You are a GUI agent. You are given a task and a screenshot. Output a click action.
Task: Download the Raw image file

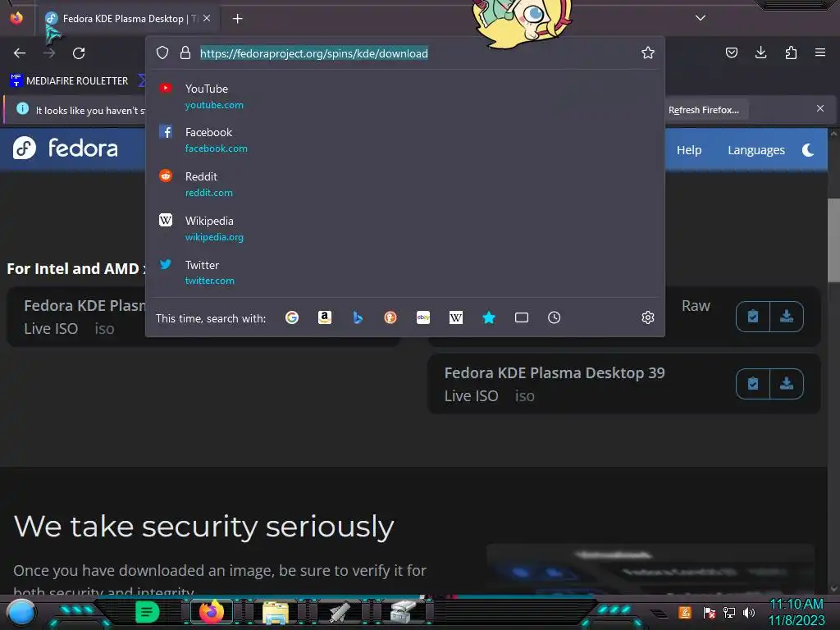tap(787, 317)
